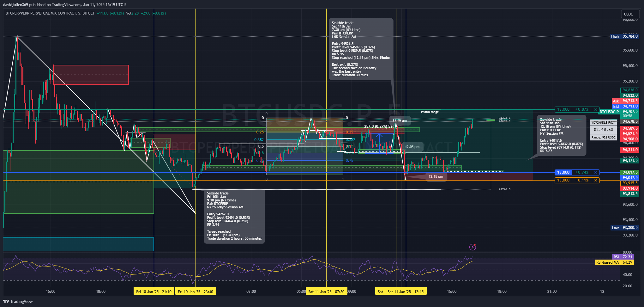Click the 94,707.5 last price label
This screenshot has width=644, height=307.
click(x=630, y=112)
